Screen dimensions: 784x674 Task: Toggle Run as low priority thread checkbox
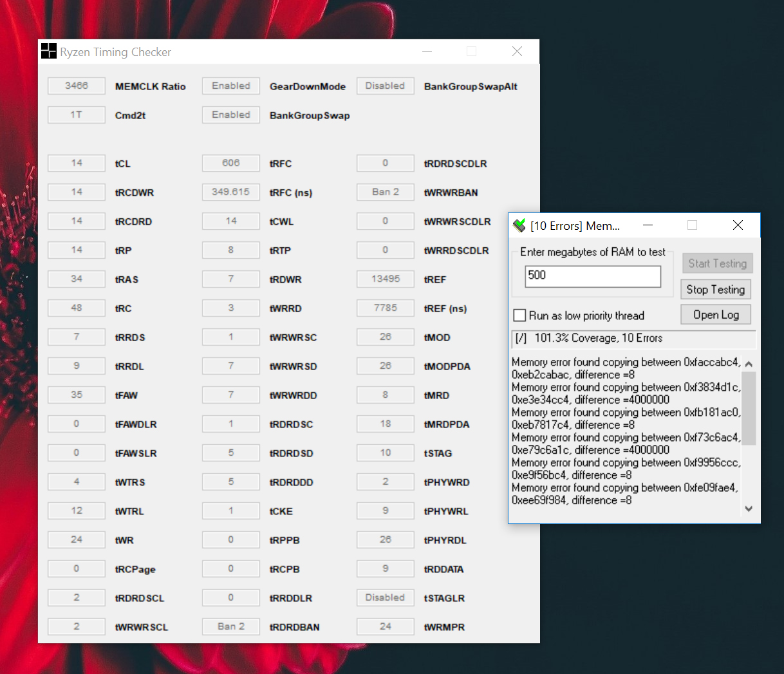tap(519, 315)
